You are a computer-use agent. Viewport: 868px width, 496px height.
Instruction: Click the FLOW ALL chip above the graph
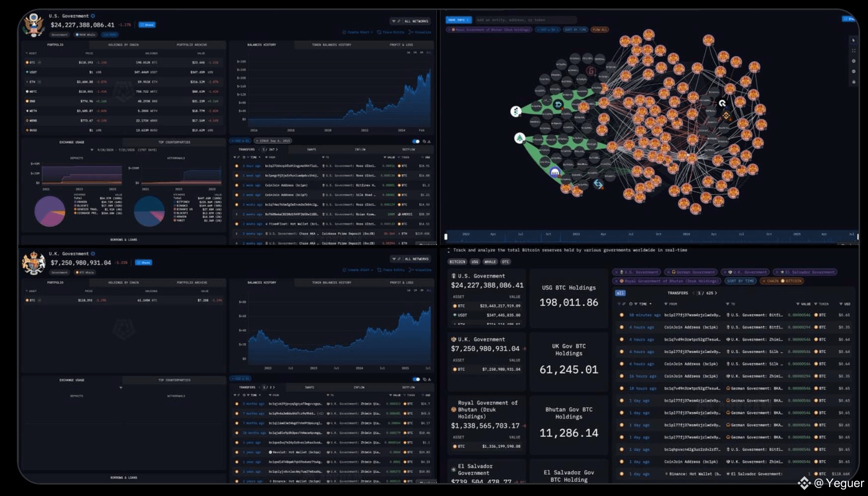[x=600, y=30]
